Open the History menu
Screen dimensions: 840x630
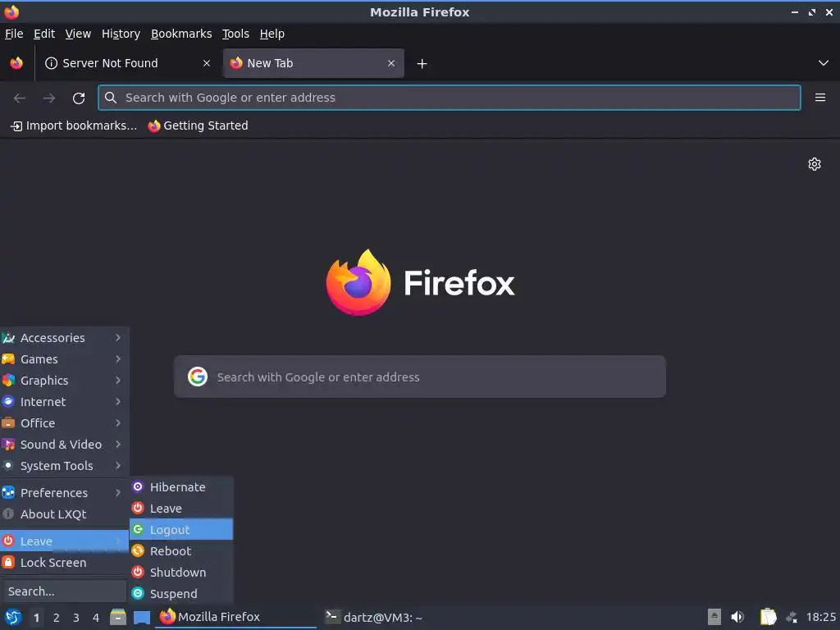pyautogui.click(x=121, y=34)
